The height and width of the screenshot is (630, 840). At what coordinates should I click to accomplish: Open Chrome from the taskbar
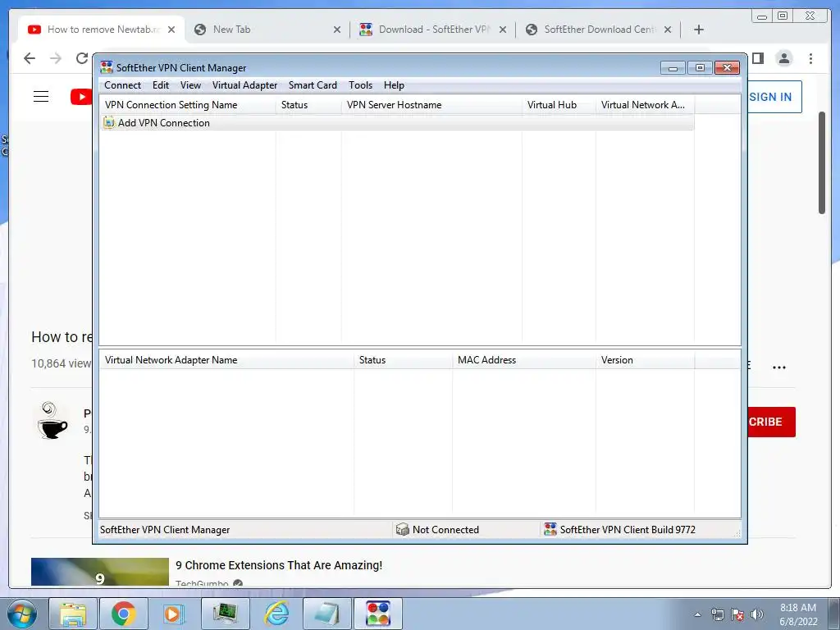[124, 614]
